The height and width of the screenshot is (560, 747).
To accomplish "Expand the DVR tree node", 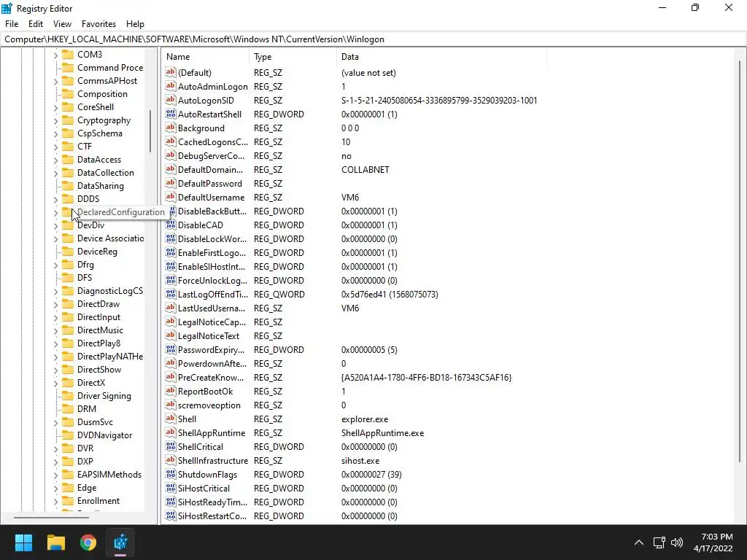I will click(55, 448).
